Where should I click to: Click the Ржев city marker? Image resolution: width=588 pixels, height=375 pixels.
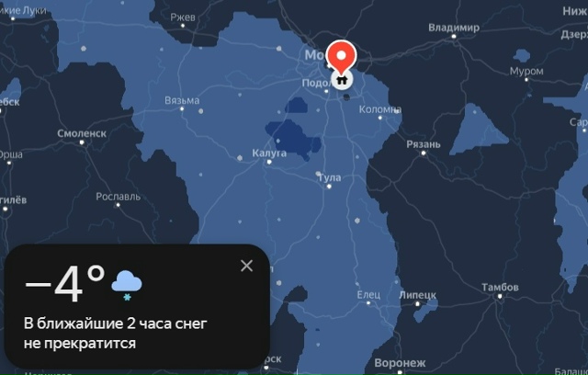click(x=183, y=26)
